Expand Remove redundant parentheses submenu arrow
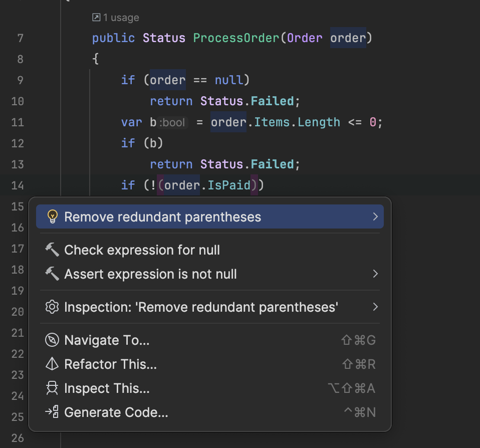 375,216
